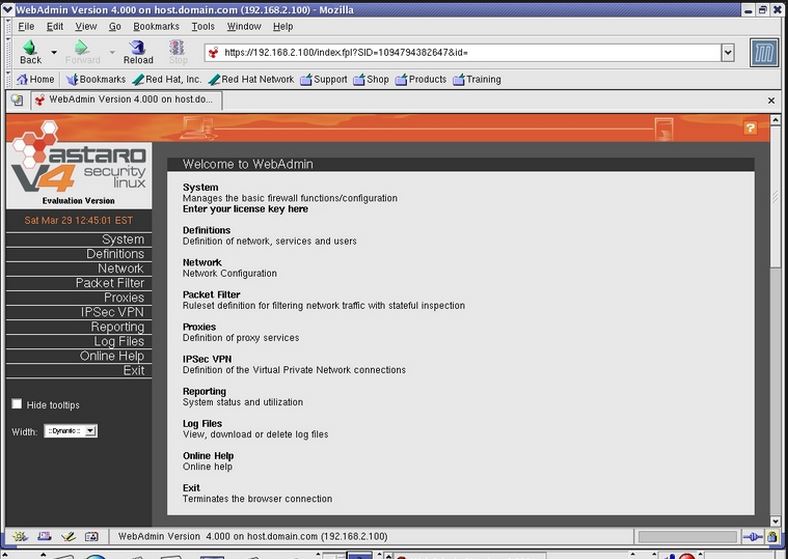Click the security padlock icon in status bar
The width and height of the screenshot is (788, 559).
[x=775, y=537]
